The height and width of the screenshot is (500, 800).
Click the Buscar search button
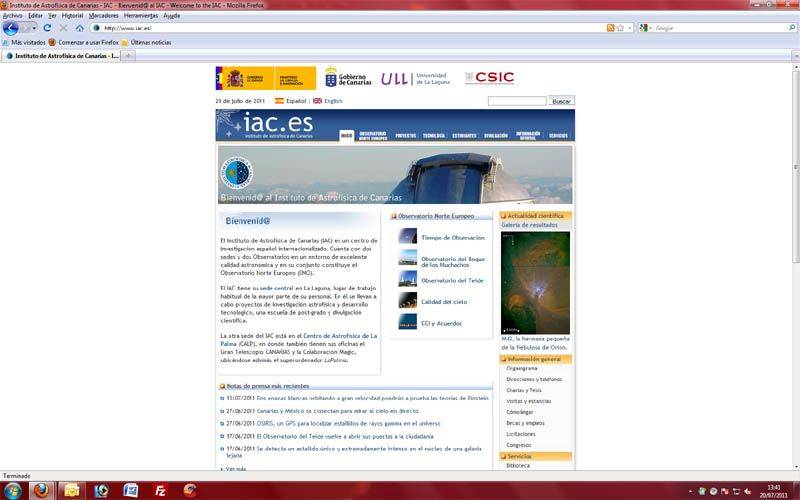tap(561, 101)
